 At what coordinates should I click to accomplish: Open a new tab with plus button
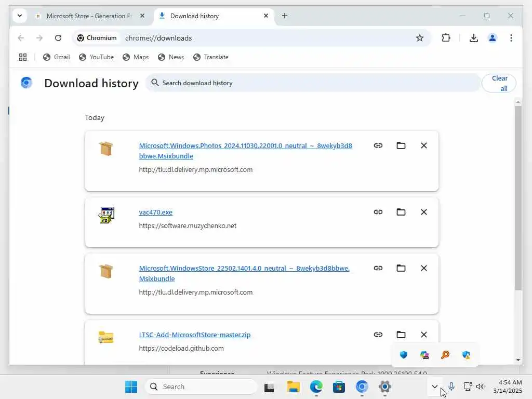[x=285, y=16]
